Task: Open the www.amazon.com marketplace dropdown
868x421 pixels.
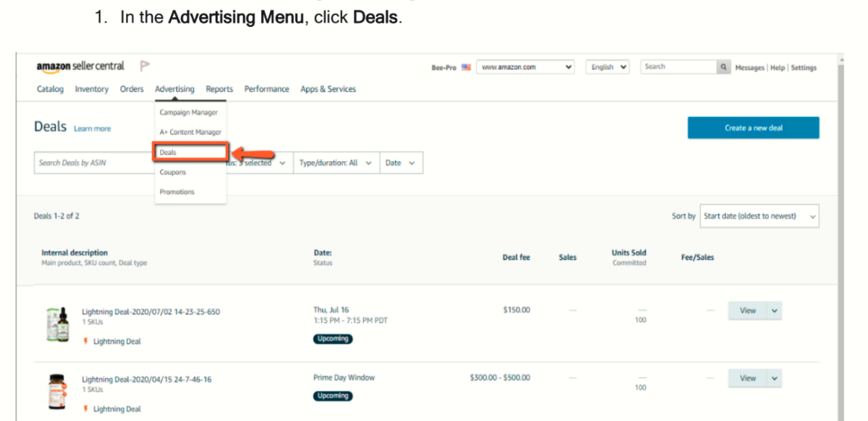Action: [x=525, y=67]
